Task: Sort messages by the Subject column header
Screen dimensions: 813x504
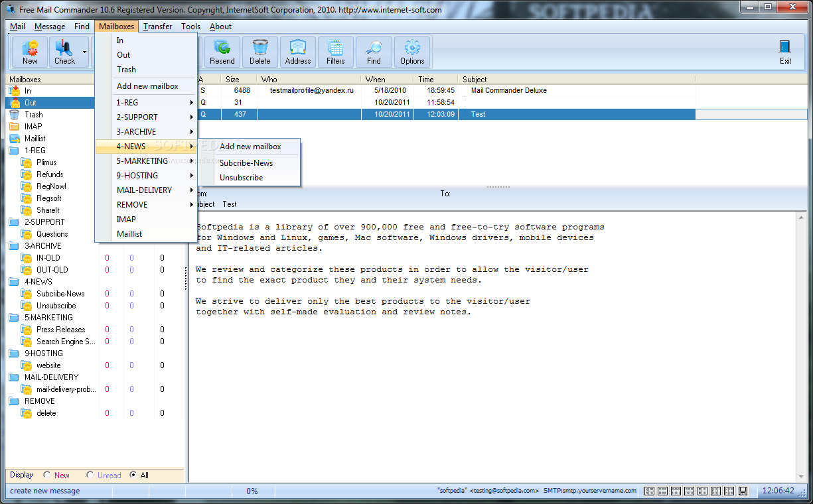Action: [576, 80]
